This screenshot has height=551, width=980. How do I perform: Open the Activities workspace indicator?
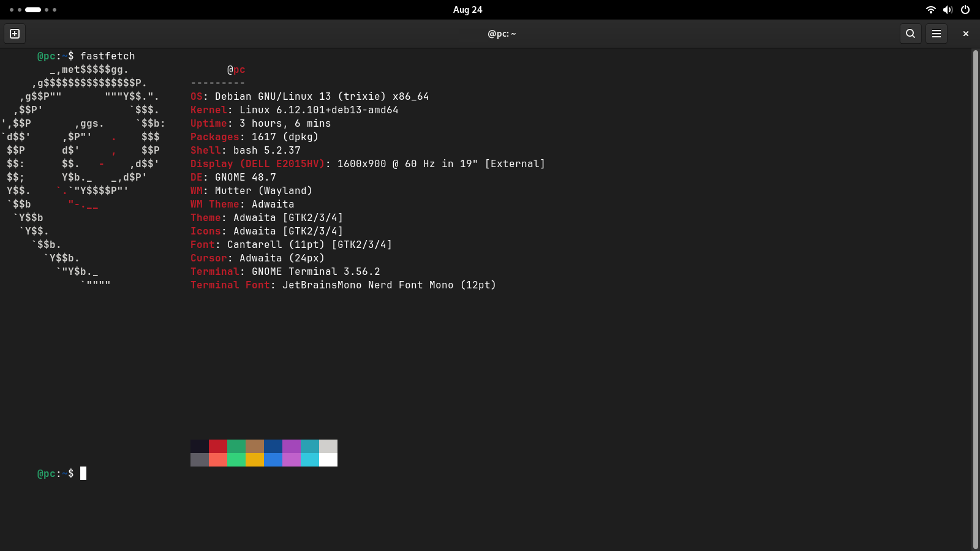click(x=33, y=10)
